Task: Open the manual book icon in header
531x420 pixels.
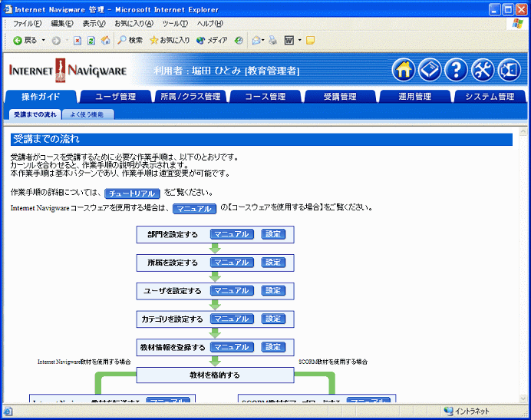Action: pyautogui.click(x=430, y=70)
